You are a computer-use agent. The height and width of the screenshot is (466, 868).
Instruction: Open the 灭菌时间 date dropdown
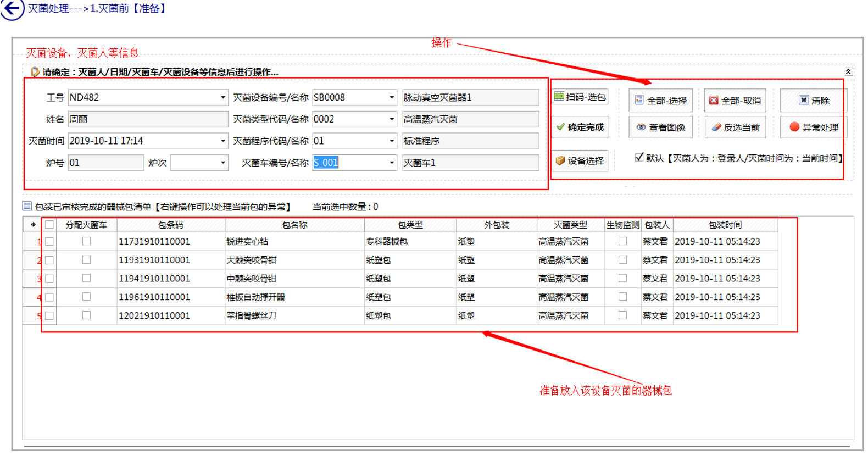coord(222,141)
